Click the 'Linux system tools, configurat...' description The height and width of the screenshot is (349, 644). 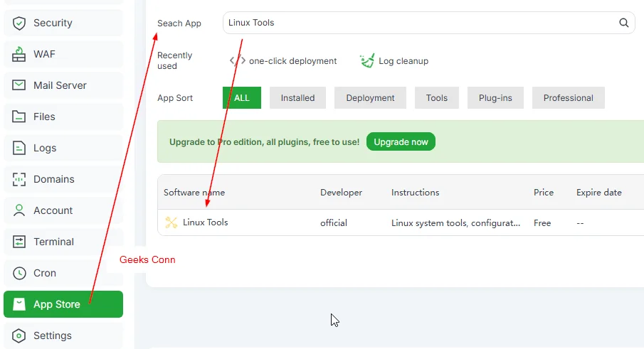(455, 222)
